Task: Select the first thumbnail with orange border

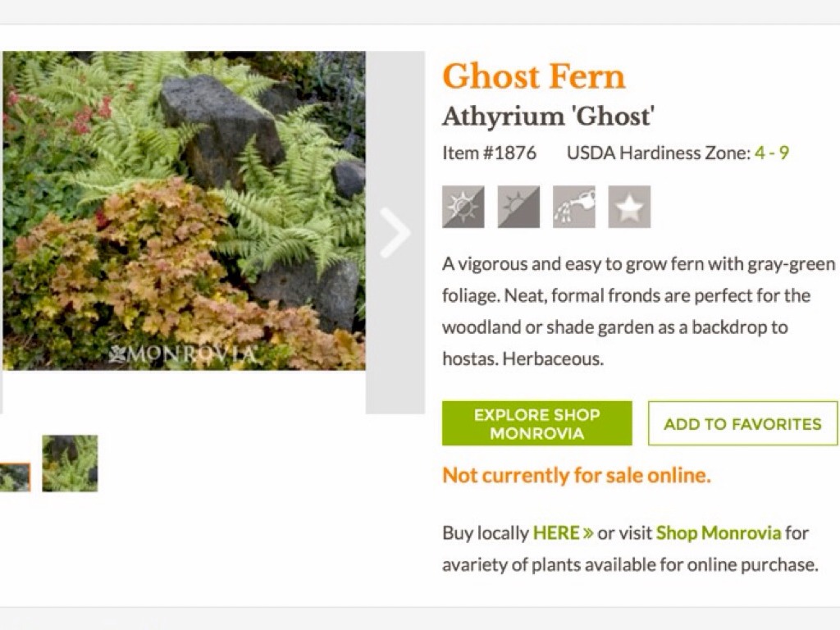Action: (14, 477)
